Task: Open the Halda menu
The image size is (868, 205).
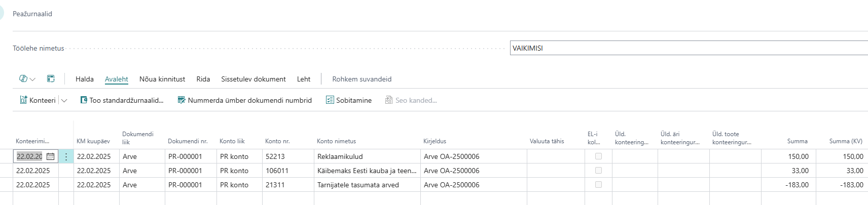Action: tap(85, 79)
